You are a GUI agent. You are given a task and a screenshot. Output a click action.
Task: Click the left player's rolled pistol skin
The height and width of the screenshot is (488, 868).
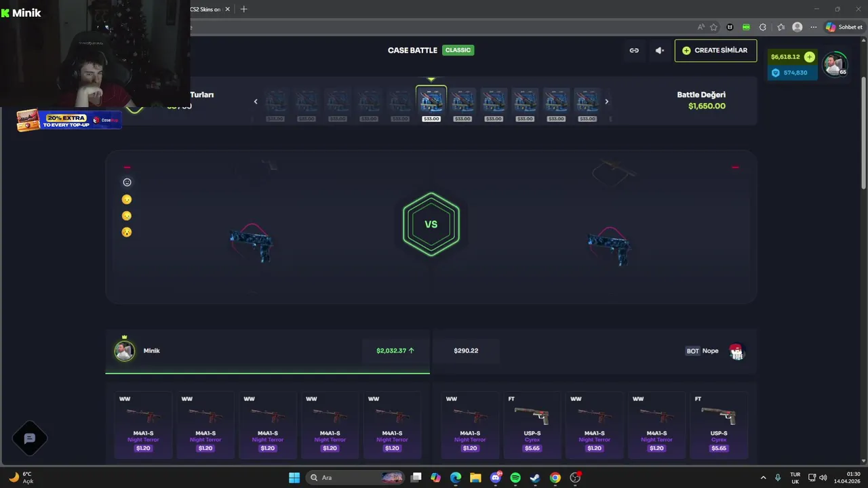click(x=252, y=243)
